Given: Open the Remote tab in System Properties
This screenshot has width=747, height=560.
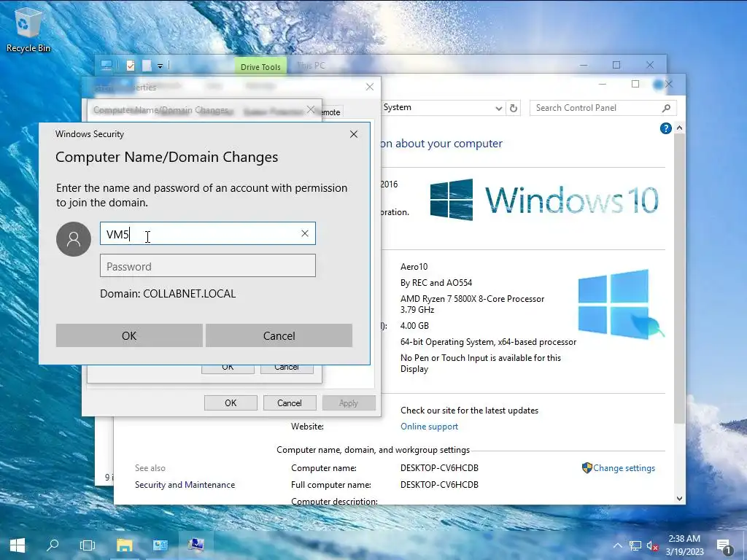Looking at the screenshot, I should 331,112.
